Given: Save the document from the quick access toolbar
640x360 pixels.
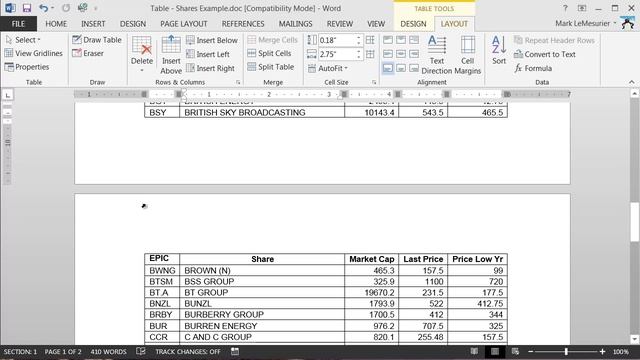Looking at the screenshot, I should [27, 8].
